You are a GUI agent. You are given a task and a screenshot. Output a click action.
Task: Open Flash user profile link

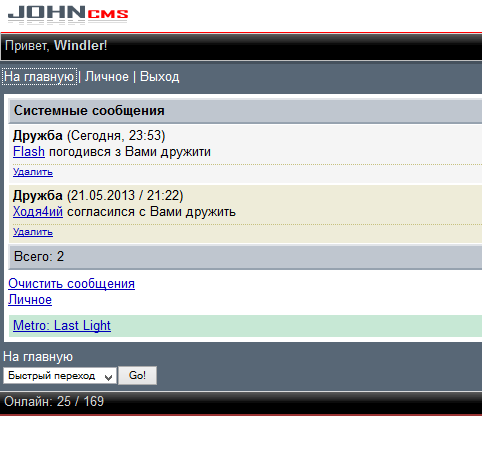29,152
